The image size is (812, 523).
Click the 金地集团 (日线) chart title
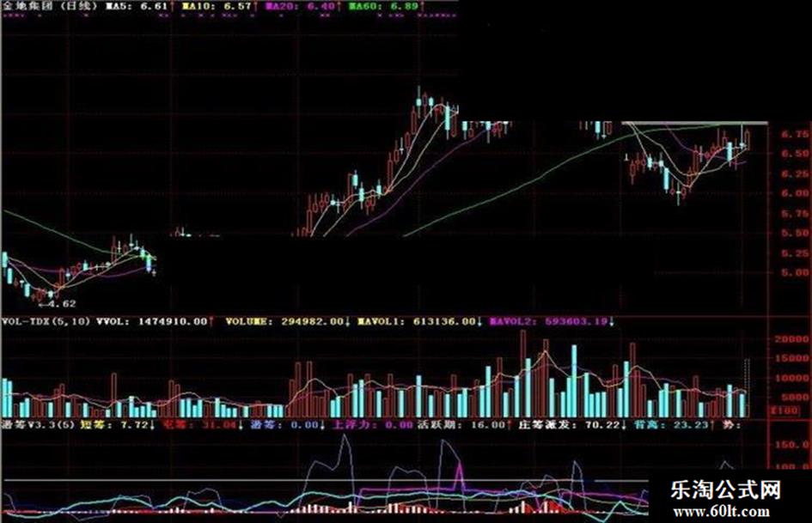pos(51,6)
